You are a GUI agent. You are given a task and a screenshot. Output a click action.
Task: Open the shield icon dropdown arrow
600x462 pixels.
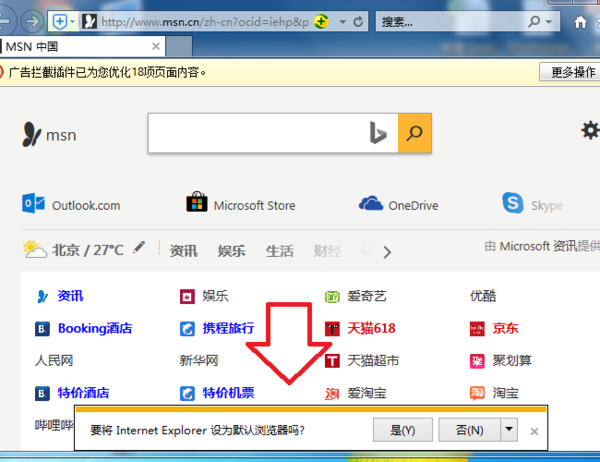coord(72,21)
